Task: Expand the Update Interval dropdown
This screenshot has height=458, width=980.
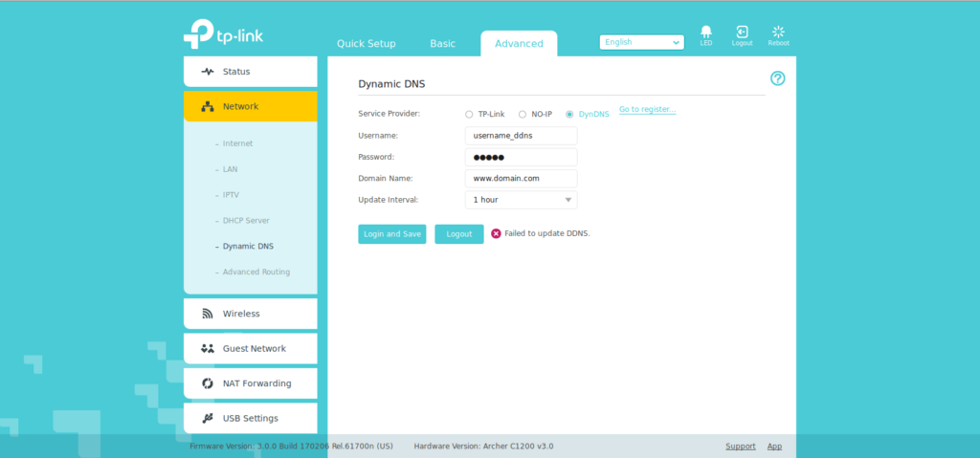Action: (521, 200)
